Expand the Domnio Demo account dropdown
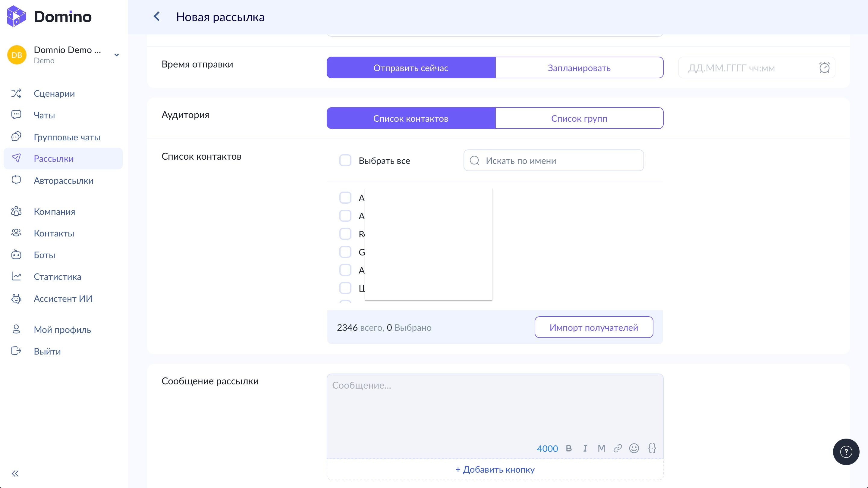Viewport: 868px width, 488px height. pos(117,55)
